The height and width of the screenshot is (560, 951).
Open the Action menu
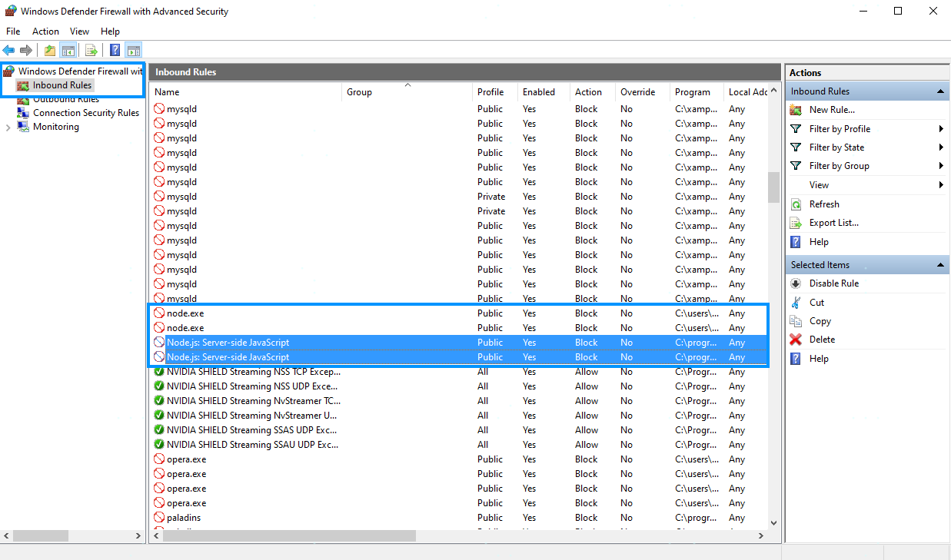tap(45, 31)
